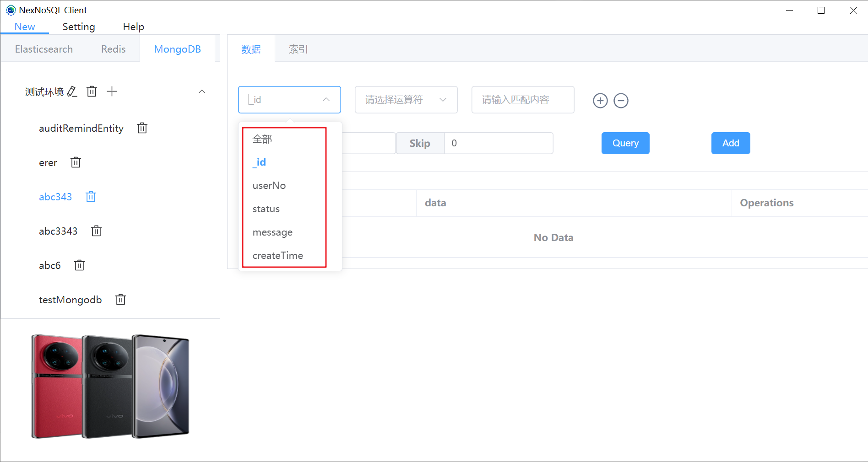Screen dimensions: 868x462
Task: Click the pencil icon to rename 测试环境 connection
Action: click(72, 91)
